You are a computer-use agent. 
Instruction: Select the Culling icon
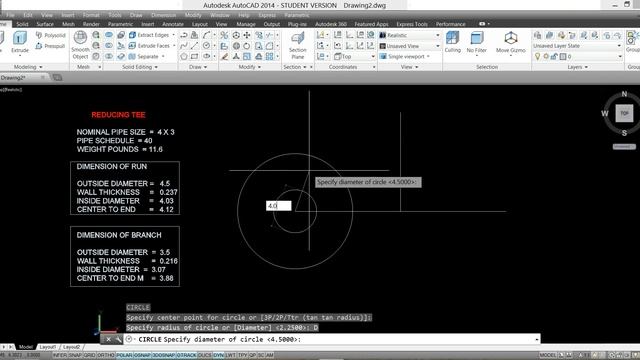click(452, 42)
